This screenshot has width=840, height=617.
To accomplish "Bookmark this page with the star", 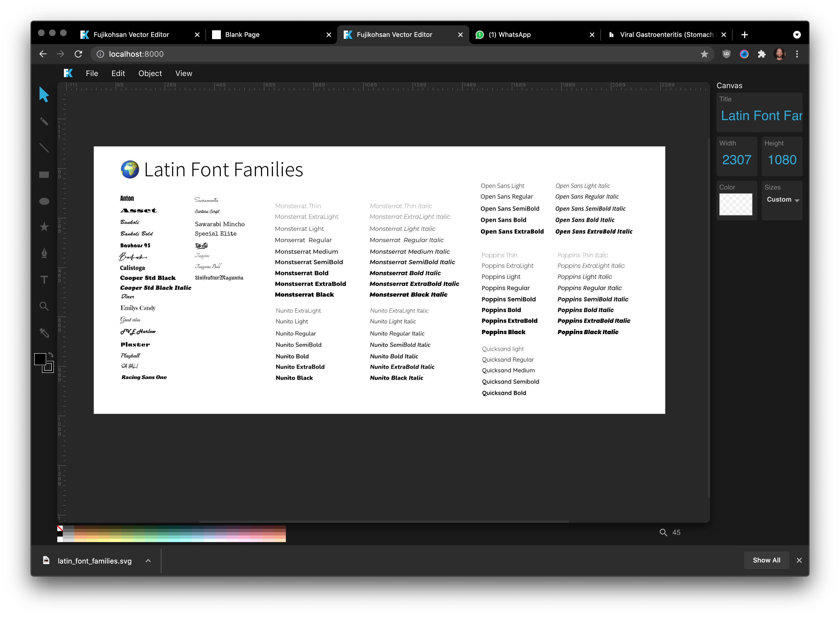I will [x=704, y=54].
